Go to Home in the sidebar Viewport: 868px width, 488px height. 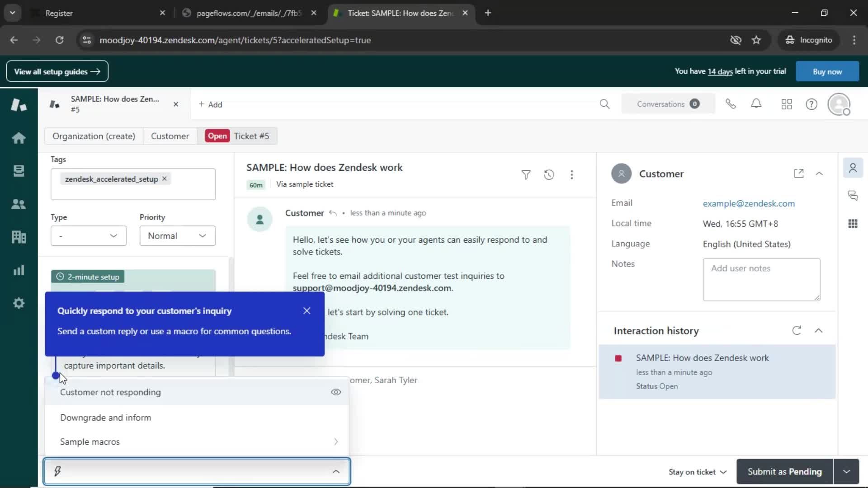click(19, 138)
